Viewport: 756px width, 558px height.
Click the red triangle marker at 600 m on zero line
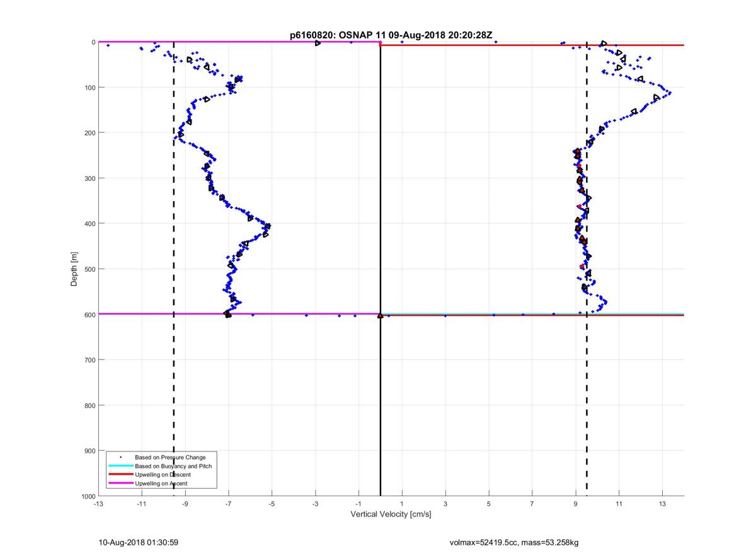pyautogui.click(x=381, y=315)
